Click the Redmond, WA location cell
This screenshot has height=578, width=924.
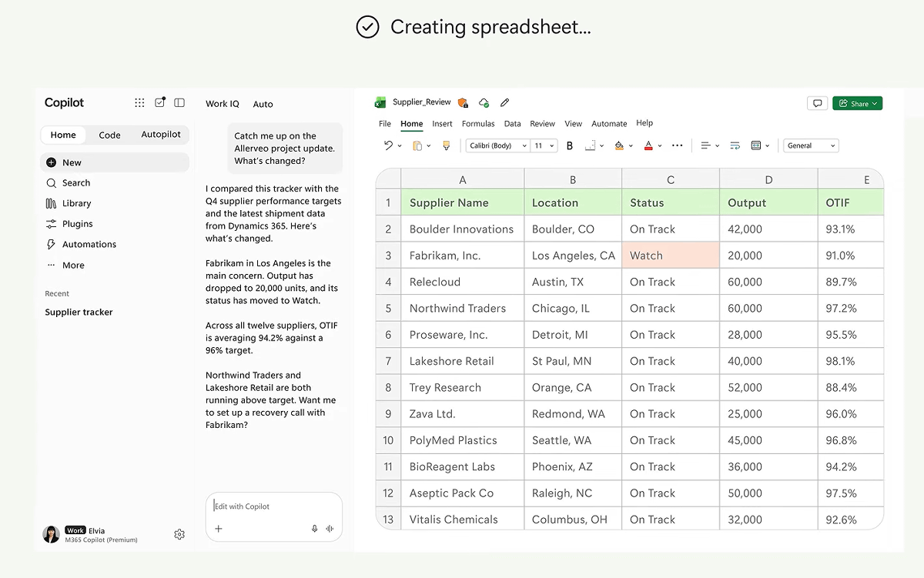573,414
